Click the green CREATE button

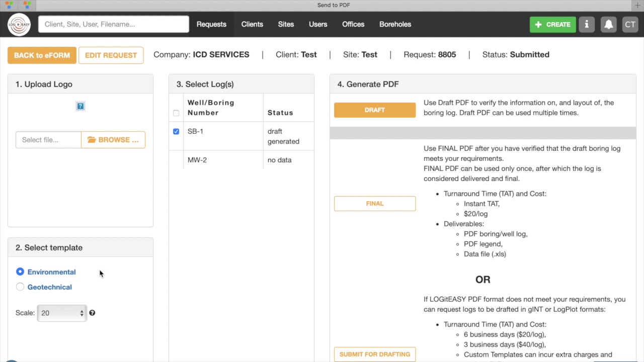(x=552, y=24)
